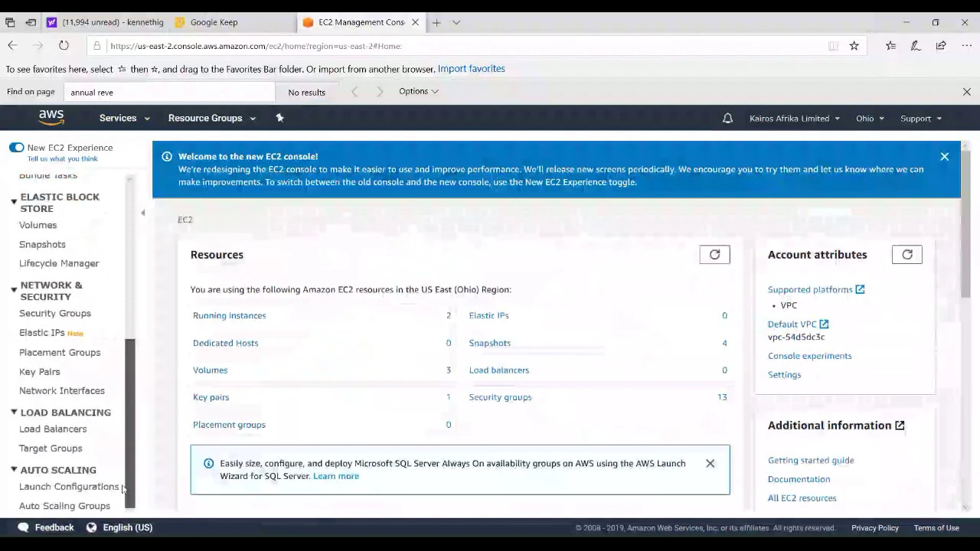This screenshot has width=980, height=551.
Task: Open the Resource Groups dropdown
Action: coord(212,118)
